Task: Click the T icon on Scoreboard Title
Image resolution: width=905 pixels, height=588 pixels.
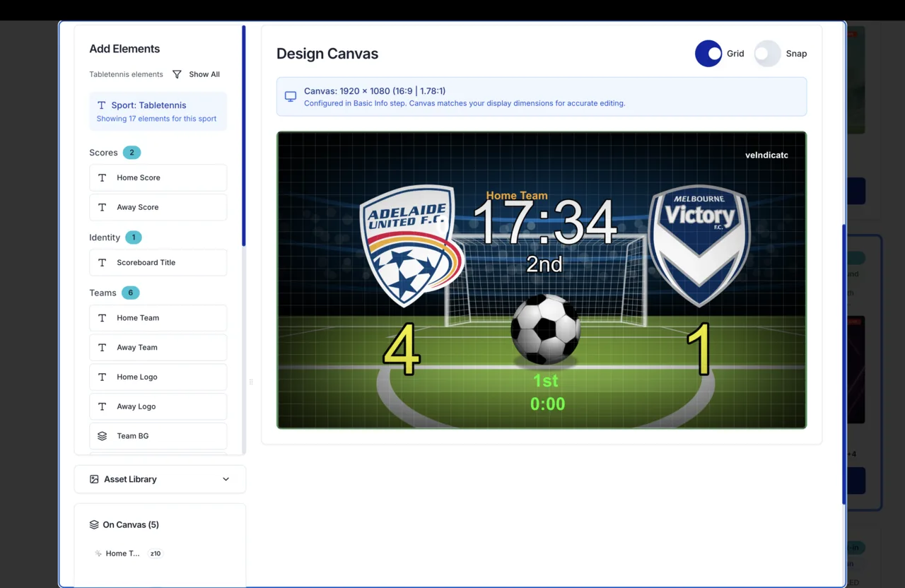Action: pos(101,262)
